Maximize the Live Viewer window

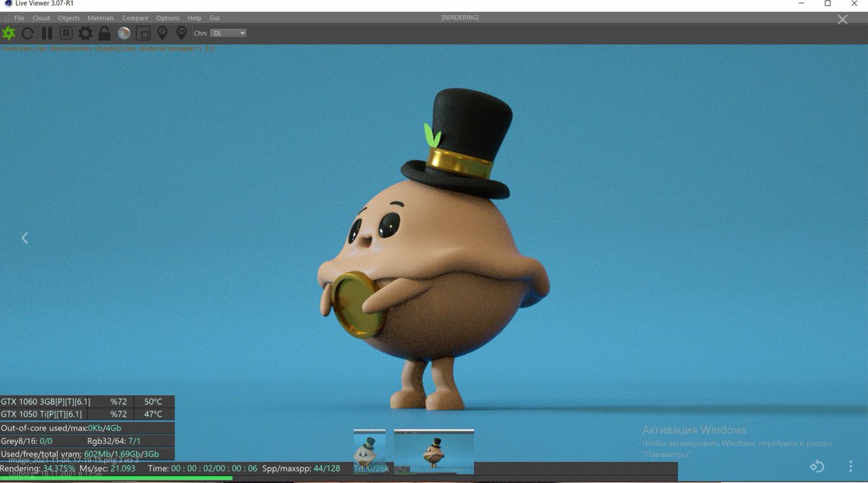[x=827, y=4]
